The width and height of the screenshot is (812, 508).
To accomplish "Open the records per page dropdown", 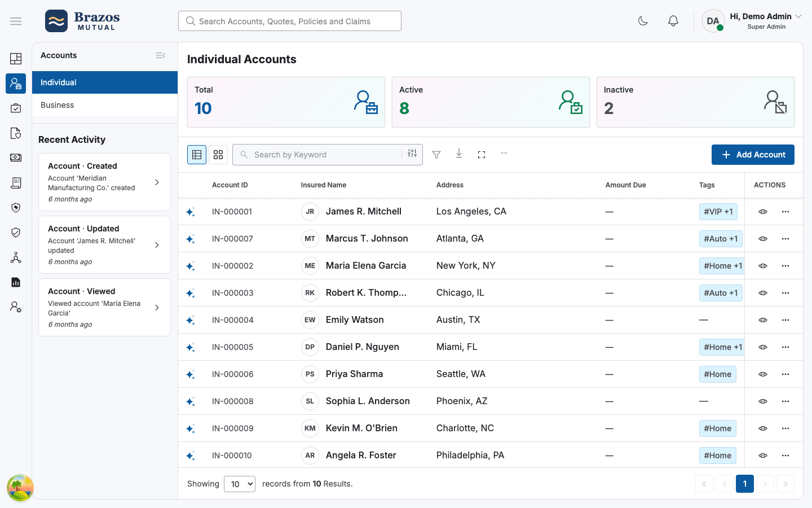I will pos(240,484).
